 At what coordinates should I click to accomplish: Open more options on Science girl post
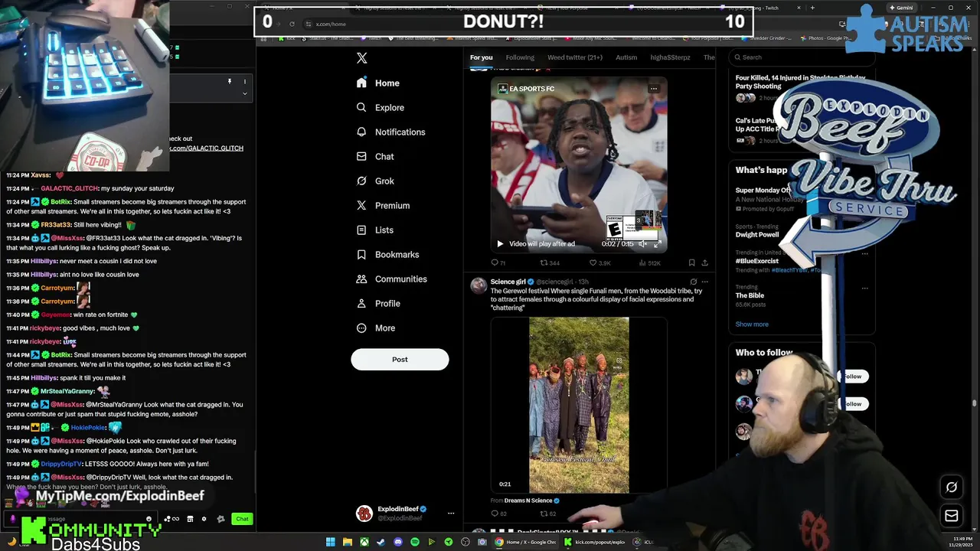tap(704, 282)
